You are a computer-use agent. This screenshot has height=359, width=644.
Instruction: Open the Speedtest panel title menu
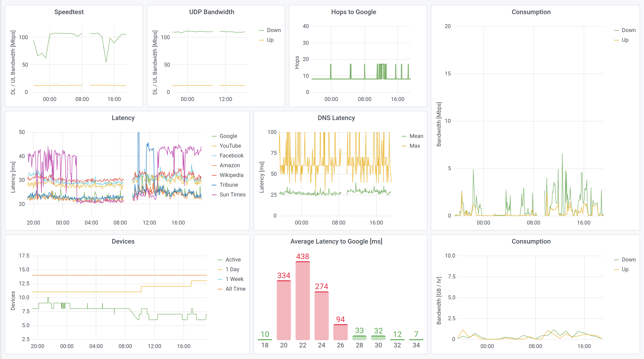(x=69, y=12)
